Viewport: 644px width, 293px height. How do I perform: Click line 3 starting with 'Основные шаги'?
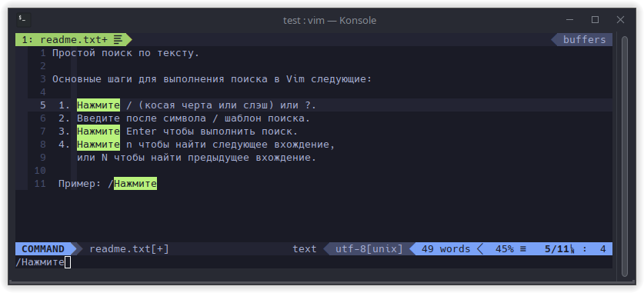[212, 79]
